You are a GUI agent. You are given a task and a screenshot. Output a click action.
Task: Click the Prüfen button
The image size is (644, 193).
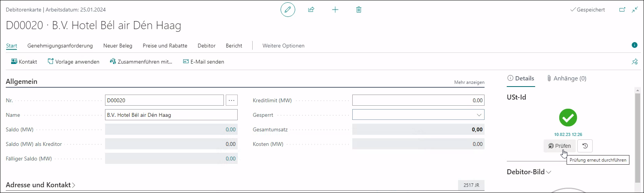[x=559, y=146]
